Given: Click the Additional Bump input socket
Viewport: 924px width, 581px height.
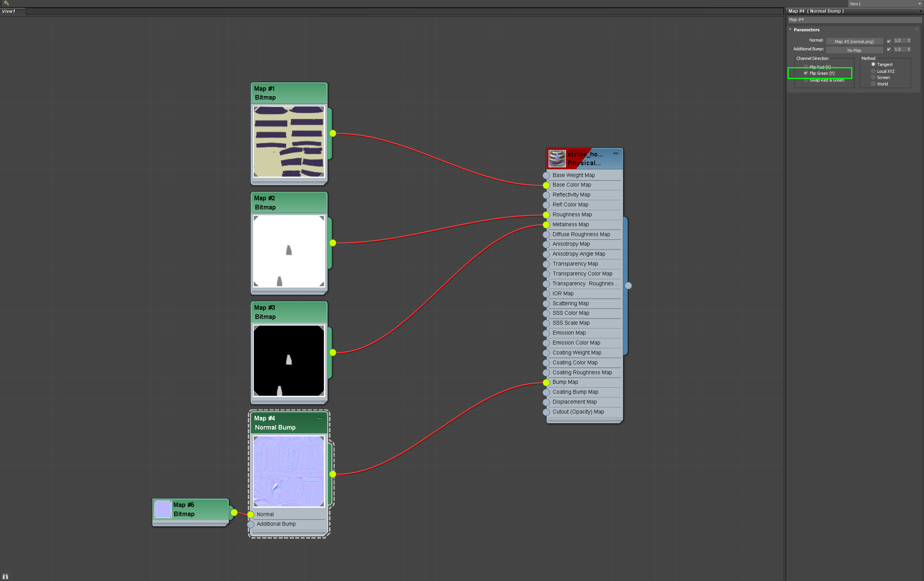Looking at the screenshot, I should point(250,524).
